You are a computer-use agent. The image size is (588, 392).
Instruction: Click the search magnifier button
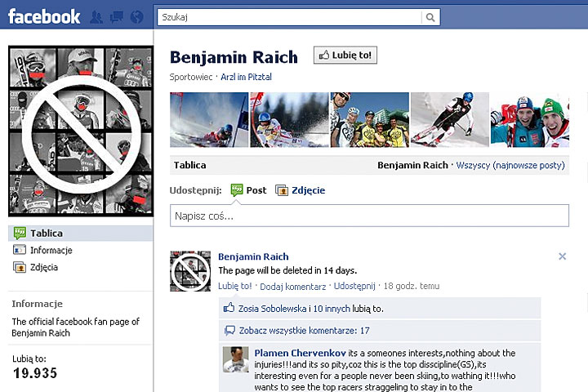(x=430, y=17)
